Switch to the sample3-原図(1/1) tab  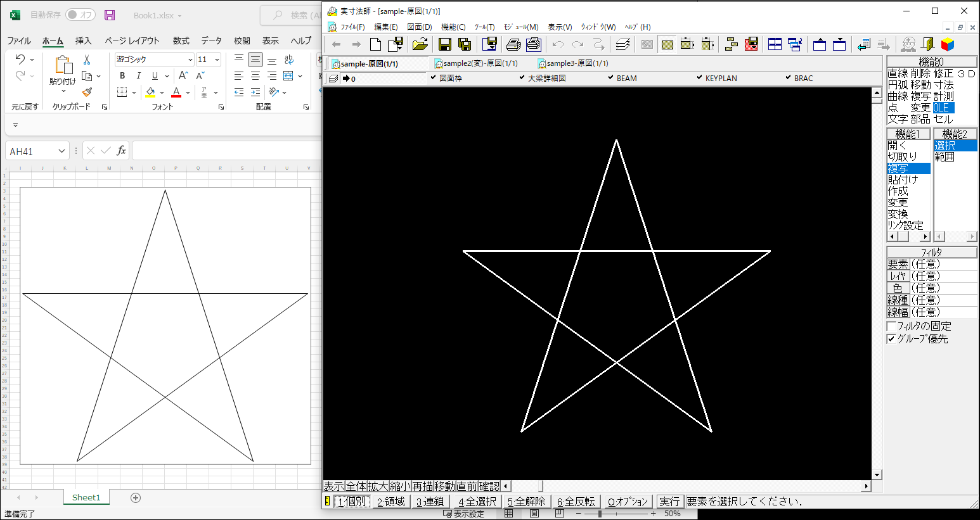(x=573, y=63)
